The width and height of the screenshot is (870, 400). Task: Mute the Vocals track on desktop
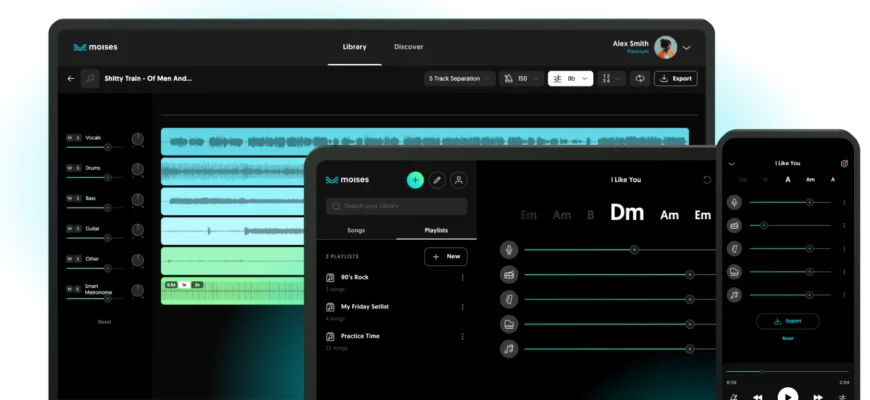(69, 137)
